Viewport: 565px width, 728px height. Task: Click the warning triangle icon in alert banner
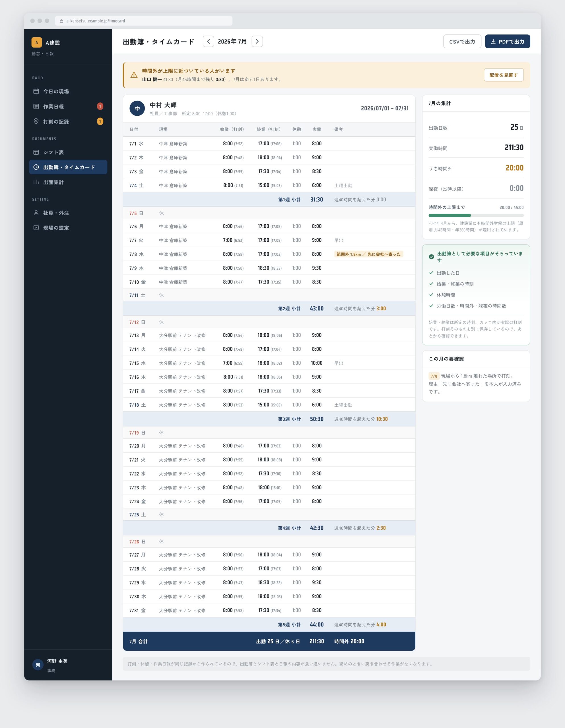[x=134, y=75]
